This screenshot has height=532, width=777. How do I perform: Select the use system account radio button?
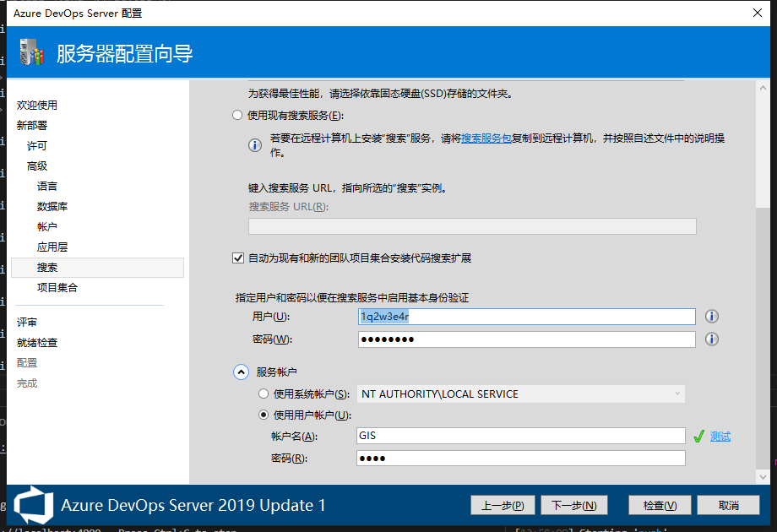264,394
